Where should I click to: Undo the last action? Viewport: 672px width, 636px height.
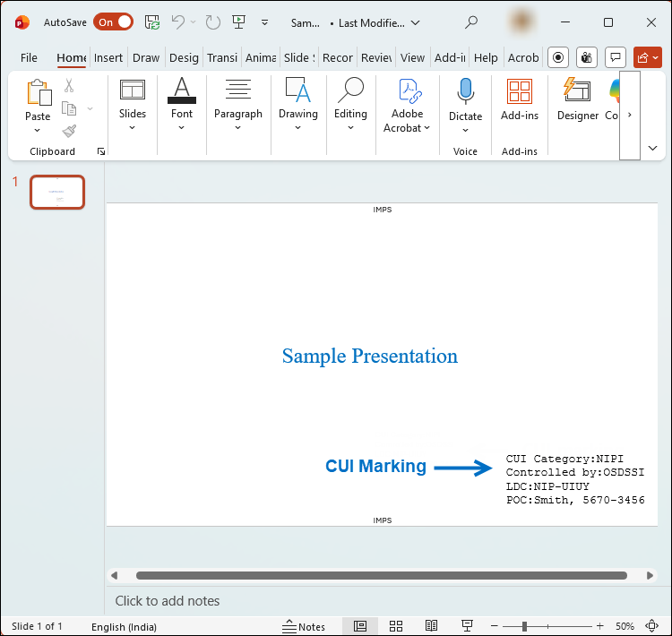(178, 22)
